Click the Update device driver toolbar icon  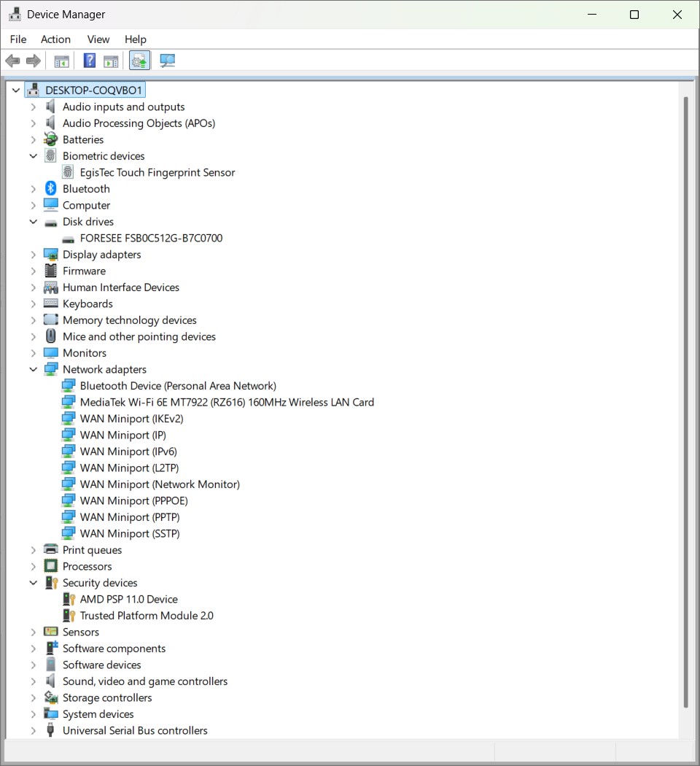pos(140,61)
